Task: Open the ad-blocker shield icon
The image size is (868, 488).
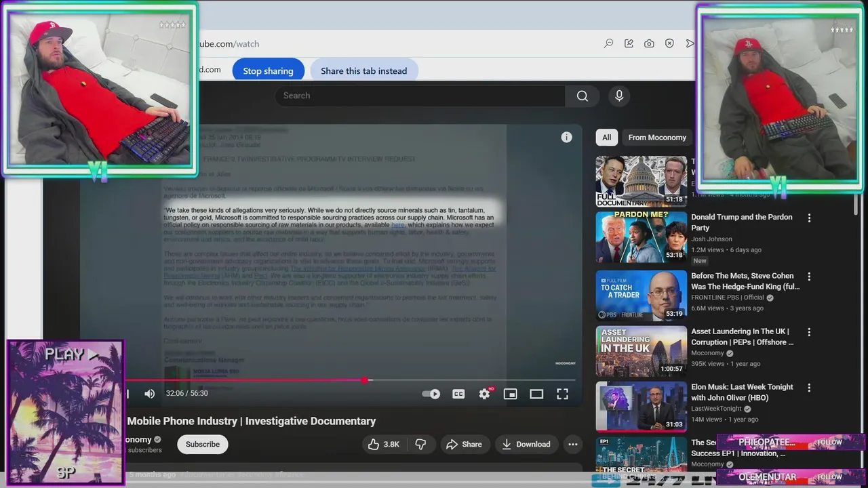Action: pos(669,43)
